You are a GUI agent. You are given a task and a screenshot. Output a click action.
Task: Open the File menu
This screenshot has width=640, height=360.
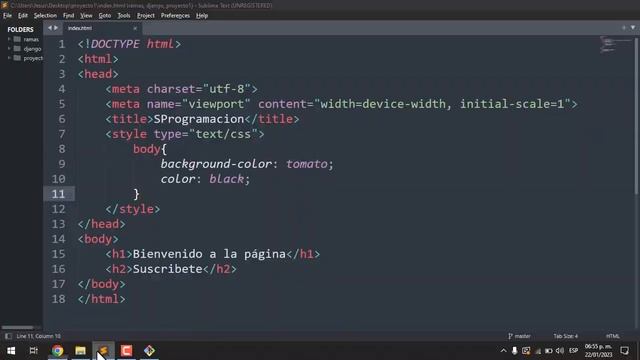point(7,16)
